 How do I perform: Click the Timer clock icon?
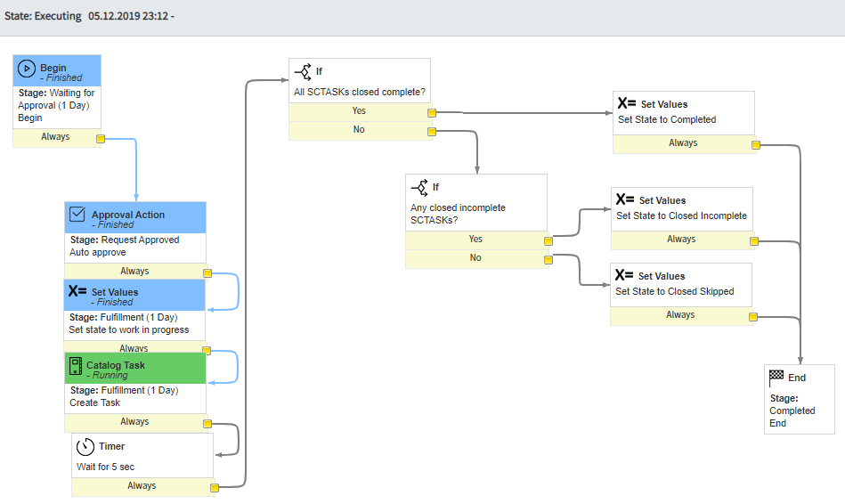[85, 446]
